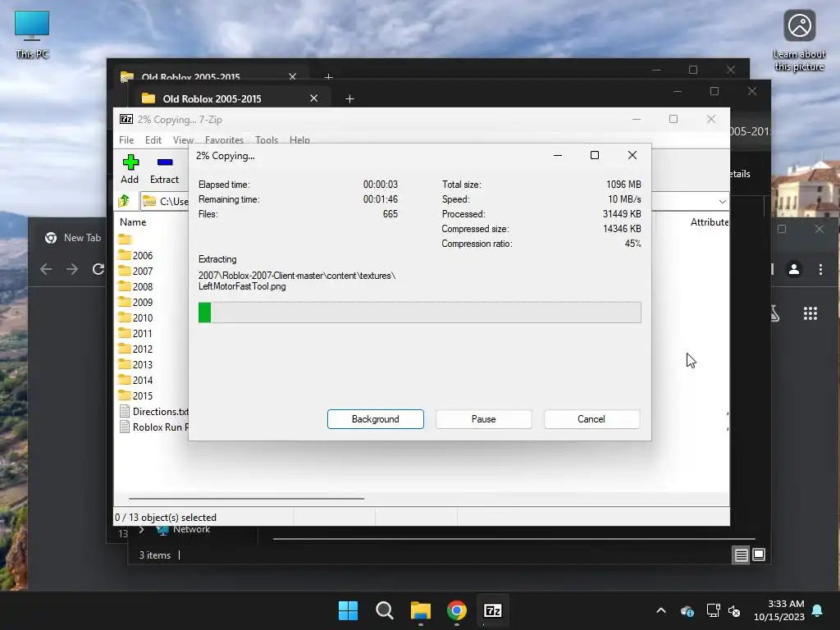Screen dimensions: 840x630
Task: Open Chrome Labs flask icon
Action: 775,313
